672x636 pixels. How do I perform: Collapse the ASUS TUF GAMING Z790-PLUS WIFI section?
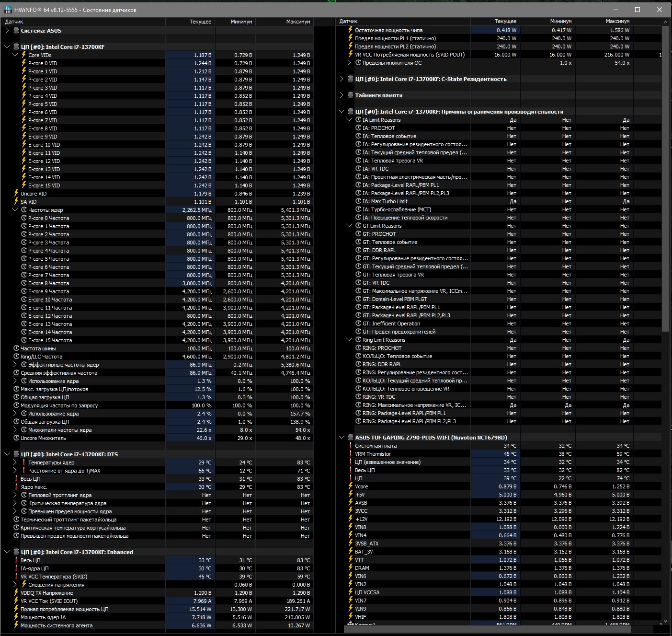[342, 438]
